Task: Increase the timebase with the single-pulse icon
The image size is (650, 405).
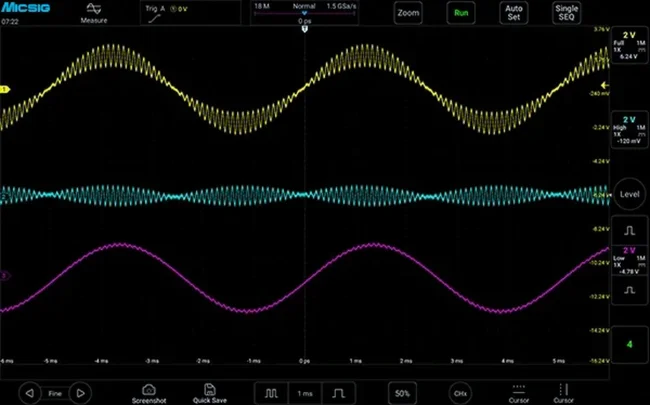Action: coord(338,393)
